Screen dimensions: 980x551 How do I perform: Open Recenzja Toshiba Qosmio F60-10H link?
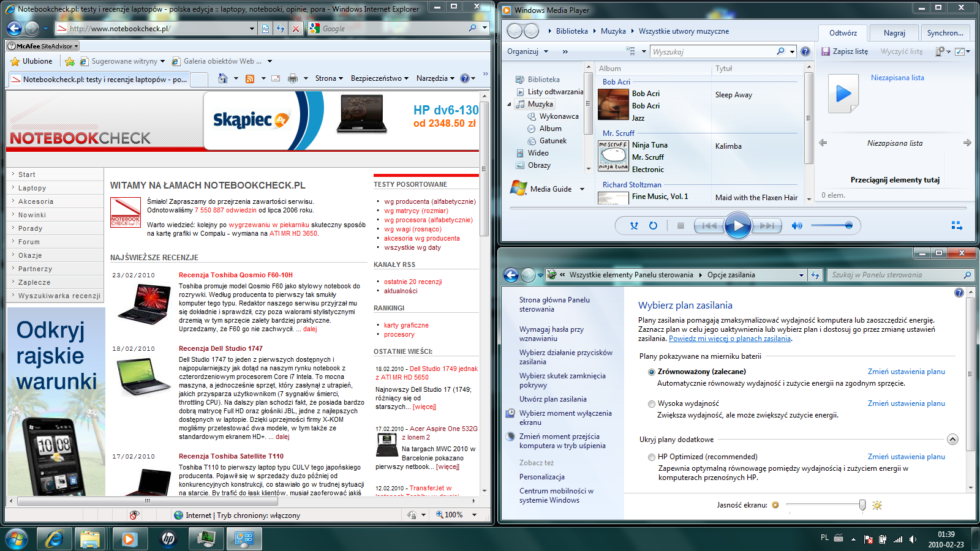[x=236, y=275]
